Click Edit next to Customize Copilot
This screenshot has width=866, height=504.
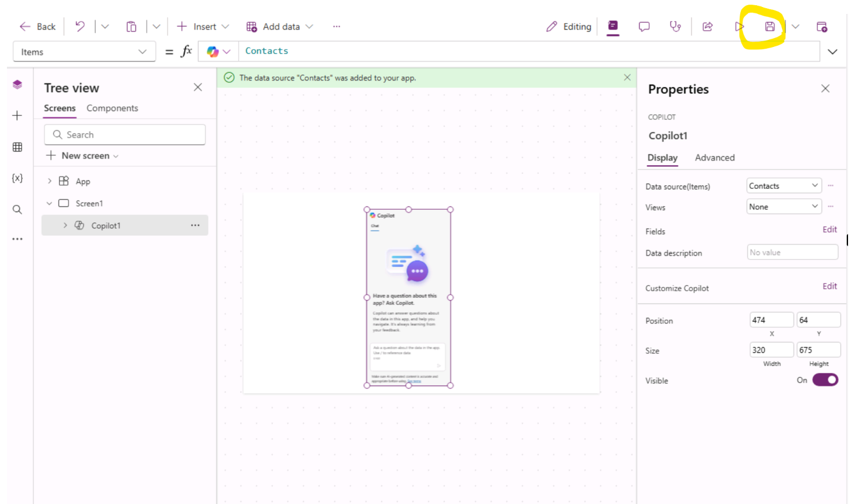coord(830,286)
